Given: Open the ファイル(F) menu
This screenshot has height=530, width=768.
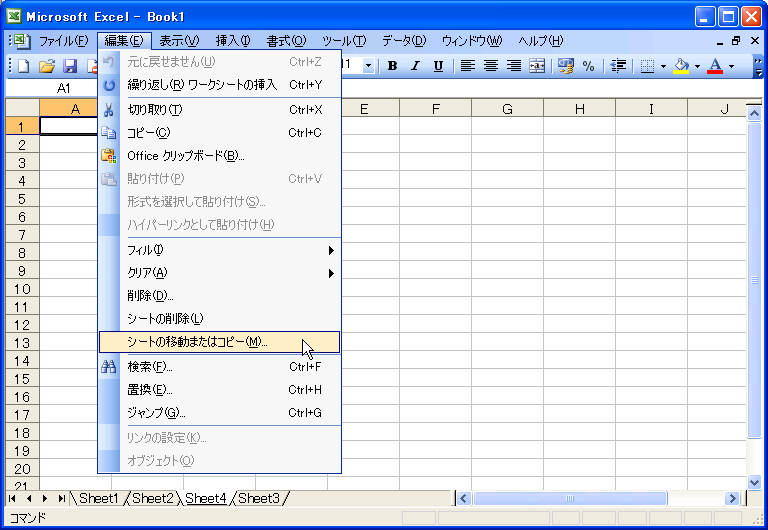Looking at the screenshot, I should [x=64, y=41].
